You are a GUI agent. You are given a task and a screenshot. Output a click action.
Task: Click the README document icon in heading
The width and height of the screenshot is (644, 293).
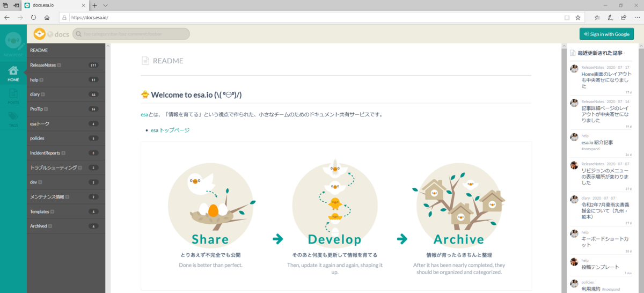coord(145,61)
